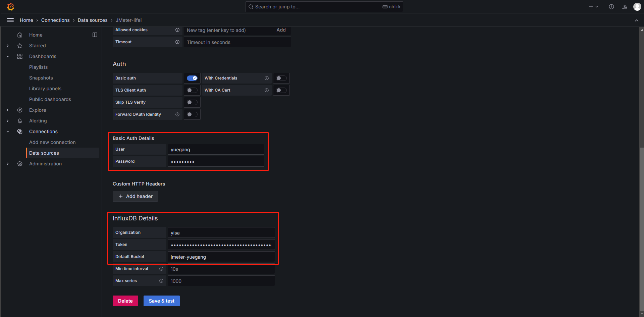Click the Delete button
This screenshot has height=317, width=644.
click(125, 301)
